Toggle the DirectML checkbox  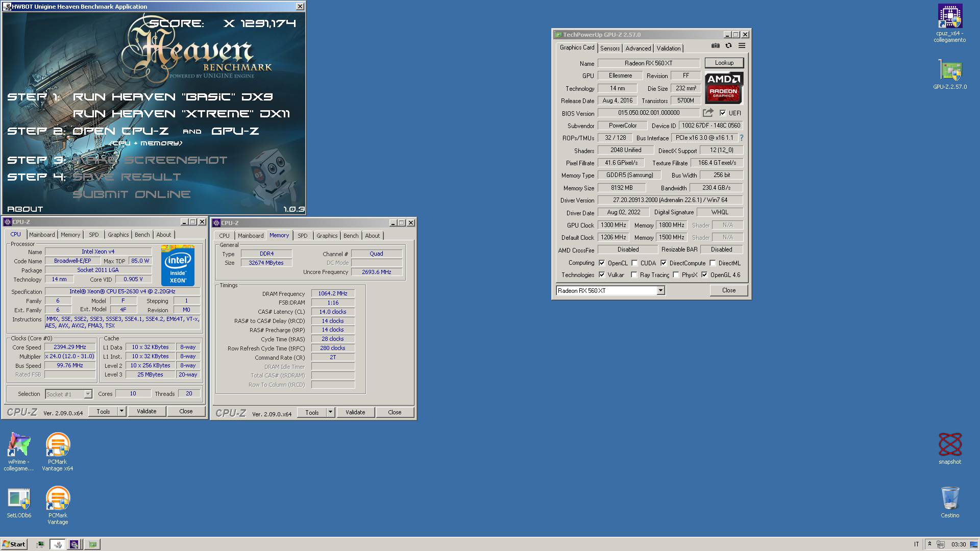pyautogui.click(x=713, y=263)
